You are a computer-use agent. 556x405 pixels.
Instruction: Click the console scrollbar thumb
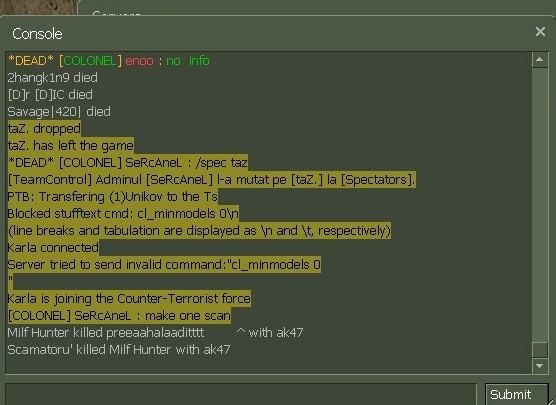pos(540,350)
